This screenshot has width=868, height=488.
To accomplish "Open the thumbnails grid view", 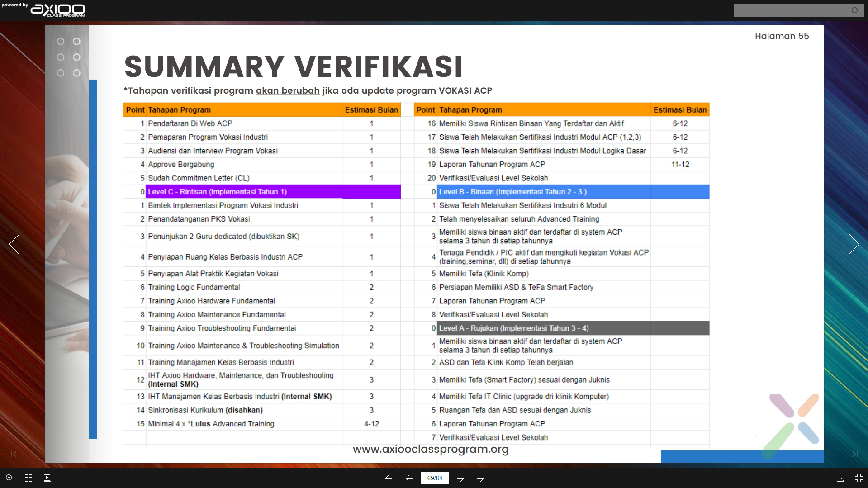I will click(28, 478).
